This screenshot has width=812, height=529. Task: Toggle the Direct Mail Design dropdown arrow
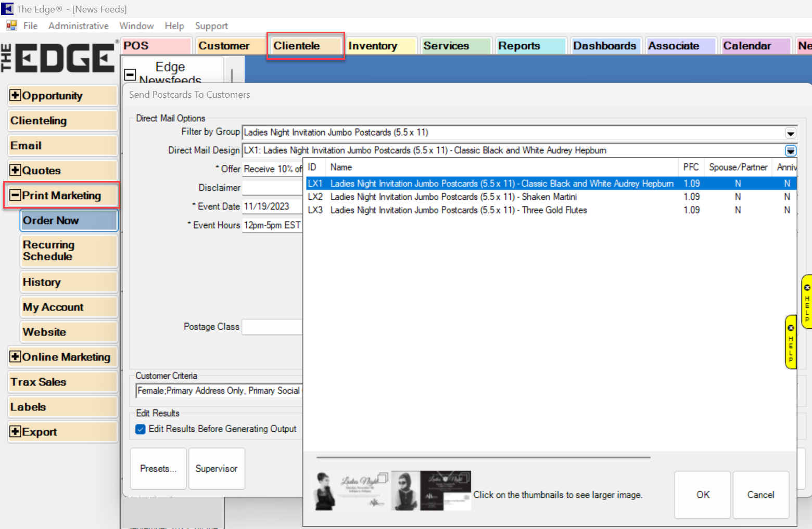tap(790, 151)
